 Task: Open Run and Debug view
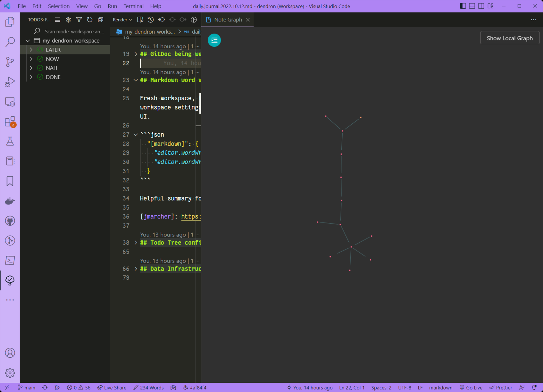pos(10,81)
